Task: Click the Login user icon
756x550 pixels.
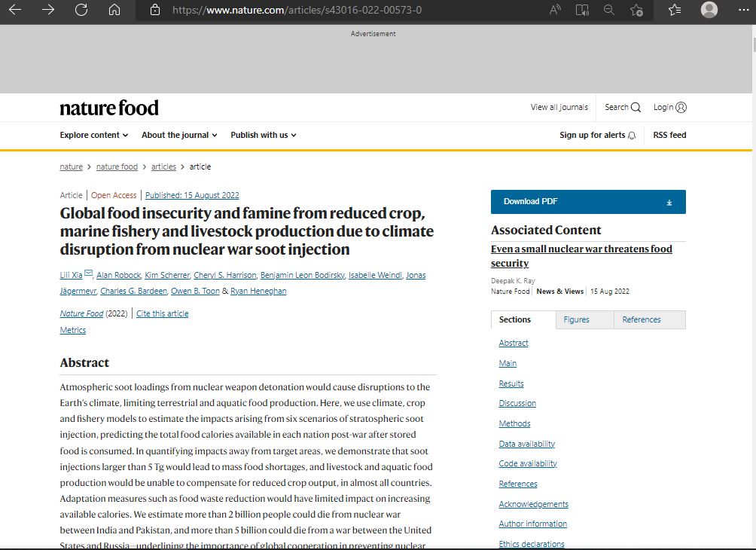Action: (681, 107)
